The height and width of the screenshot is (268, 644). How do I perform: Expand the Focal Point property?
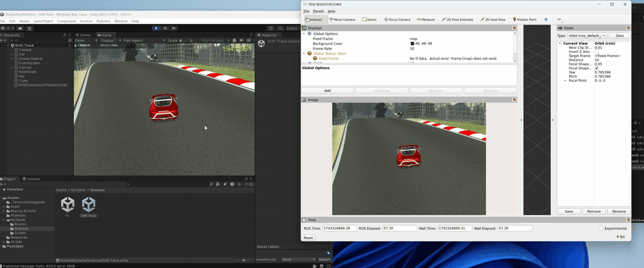point(565,81)
